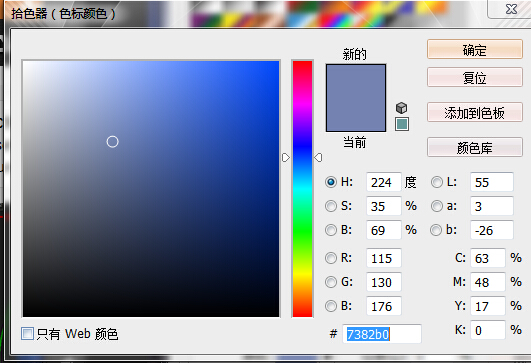Click the out-of-gamut cube warning icon
The image size is (531, 363).
click(402, 108)
